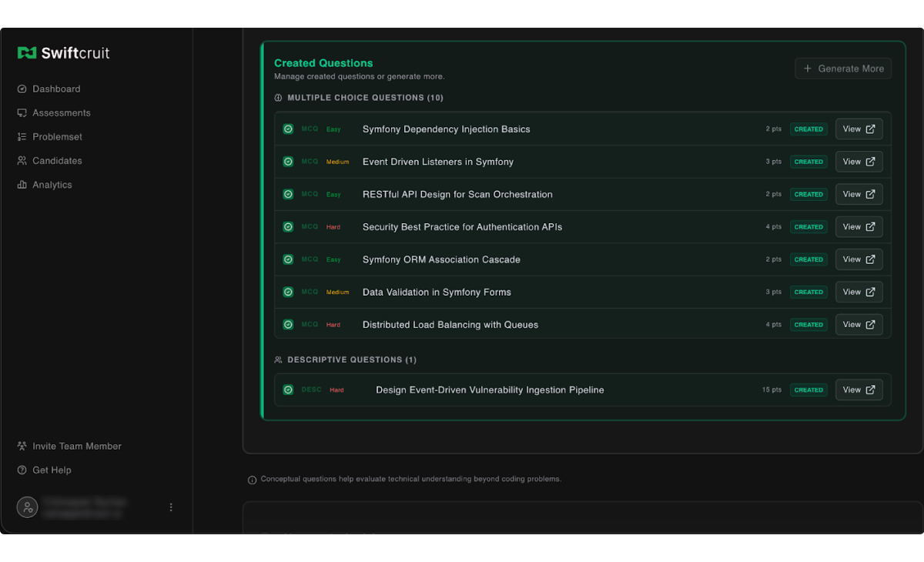Click status check icon for Event Driven Listeners
Viewport: 924px width, 562px height.
[x=288, y=162]
